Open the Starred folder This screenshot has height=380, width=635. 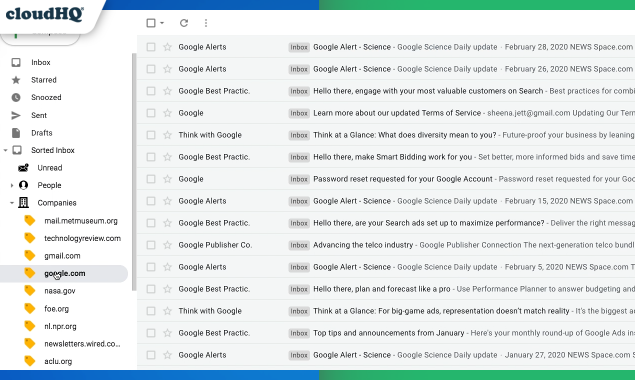pos(44,80)
